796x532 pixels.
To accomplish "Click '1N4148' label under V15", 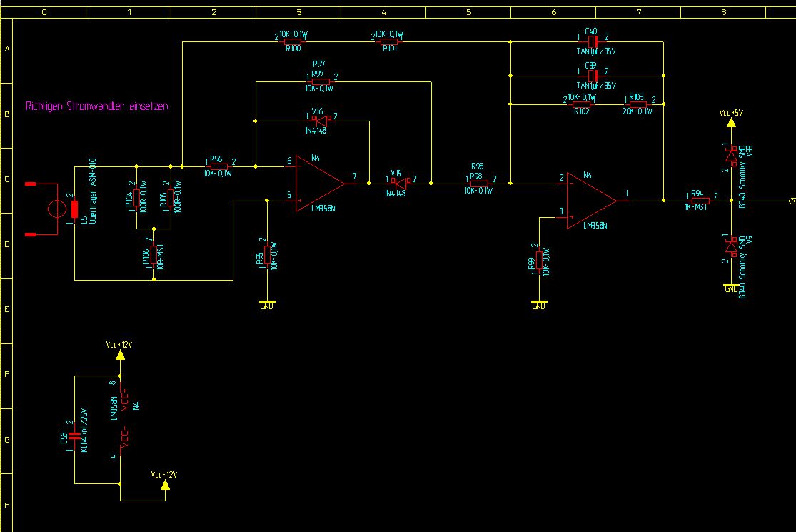I will (395, 194).
